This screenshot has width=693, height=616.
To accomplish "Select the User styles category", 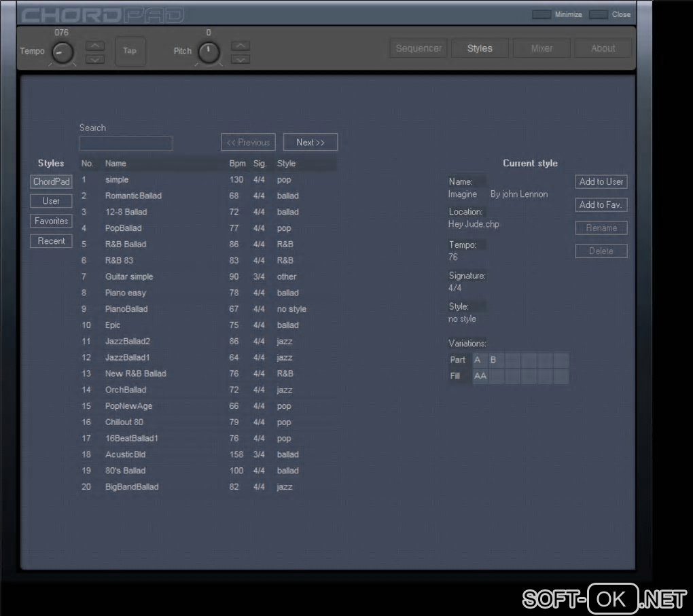I will point(51,201).
